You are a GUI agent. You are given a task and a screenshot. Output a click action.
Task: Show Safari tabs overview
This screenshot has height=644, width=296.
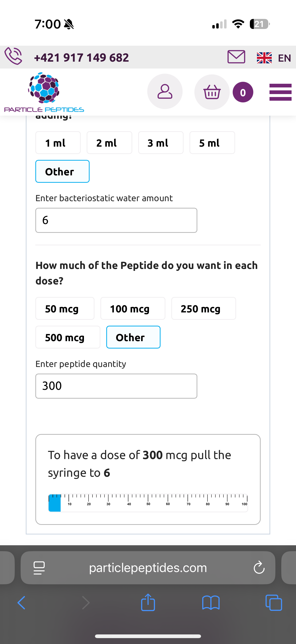click(x=273, y=603)
